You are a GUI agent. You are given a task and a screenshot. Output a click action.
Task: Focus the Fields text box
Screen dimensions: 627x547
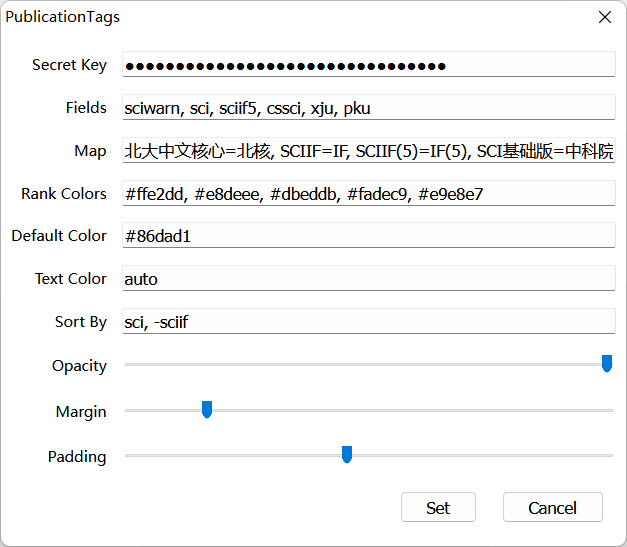click(368, 108)
